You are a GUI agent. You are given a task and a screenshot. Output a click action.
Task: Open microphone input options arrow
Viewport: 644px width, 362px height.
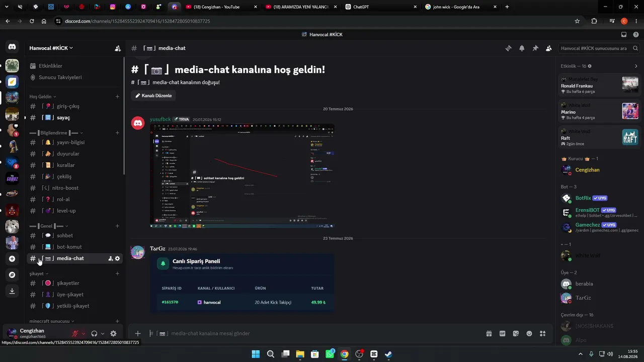84,333
